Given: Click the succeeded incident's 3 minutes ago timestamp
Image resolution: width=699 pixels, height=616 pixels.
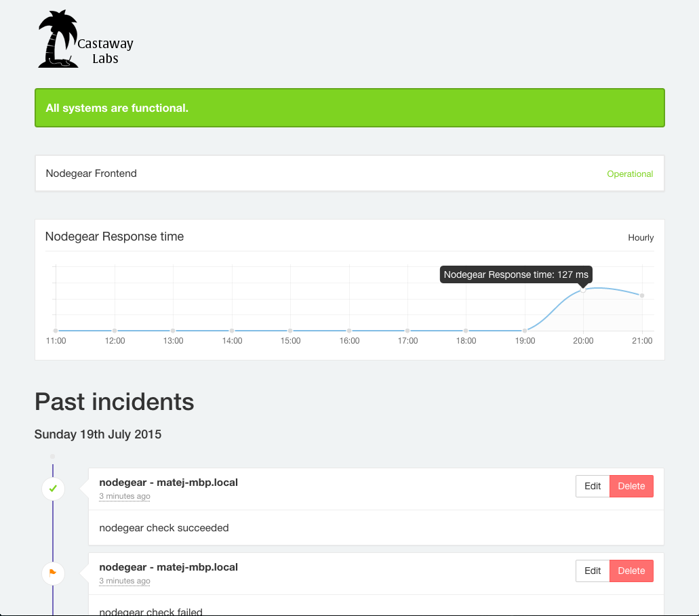Looking at the screenshot, I should click(x=125, y=496).
